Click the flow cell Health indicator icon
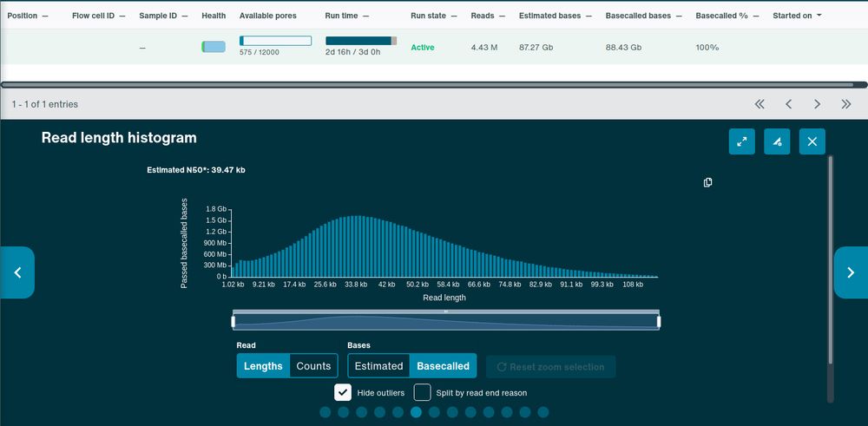 [214, 47]
